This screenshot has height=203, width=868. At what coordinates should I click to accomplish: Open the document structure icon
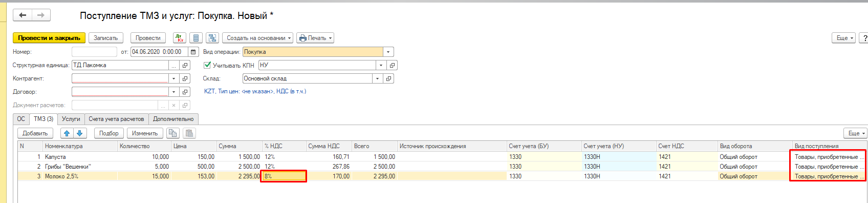(212, 38)
